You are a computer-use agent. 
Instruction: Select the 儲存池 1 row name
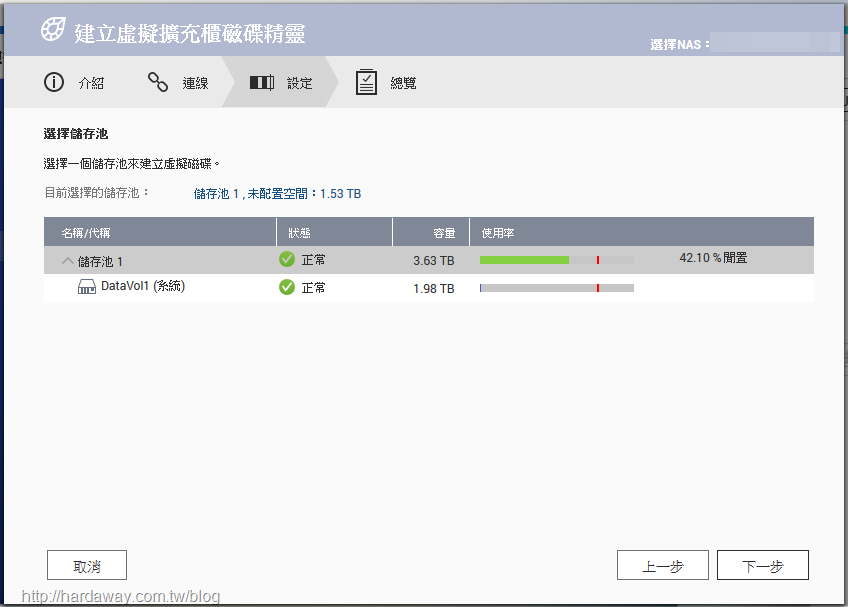100,262
